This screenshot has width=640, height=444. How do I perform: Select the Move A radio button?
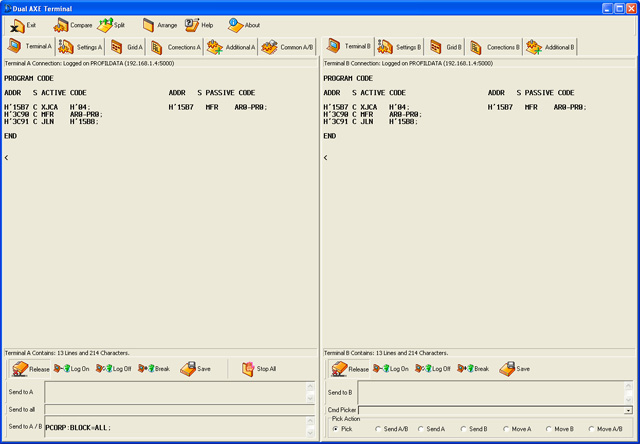pos(507,428)
